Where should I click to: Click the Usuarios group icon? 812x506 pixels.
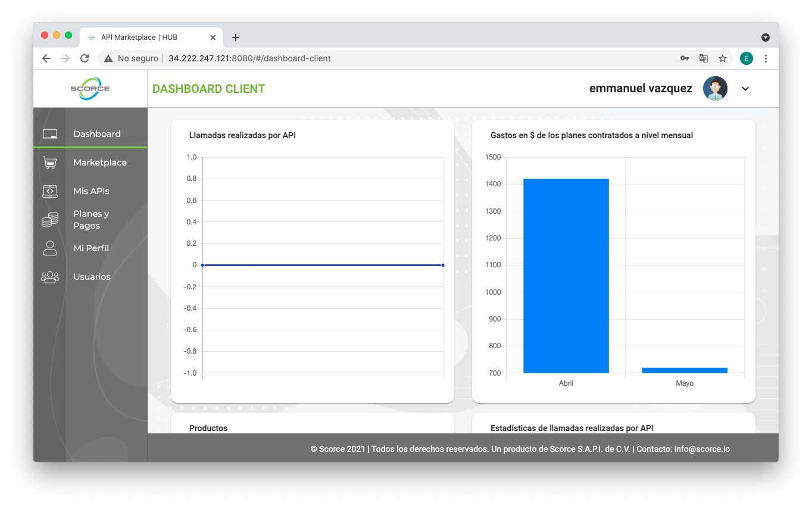coord(50,277)
